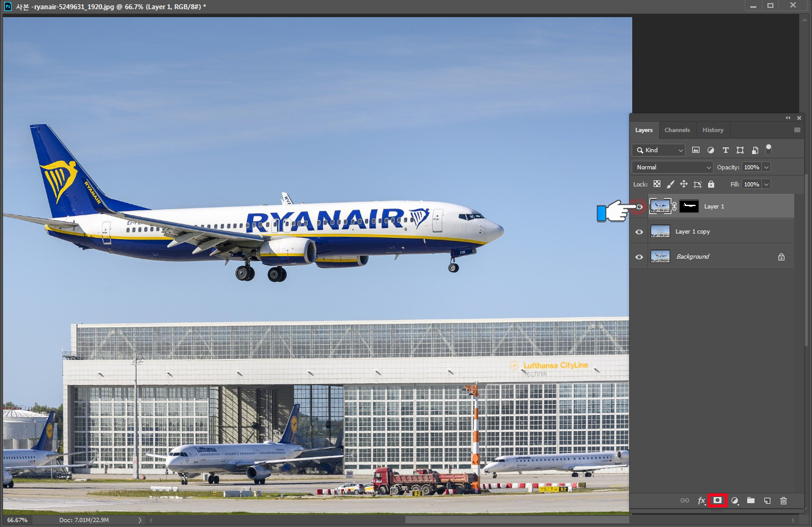Screen dimensions: 812x527
Task: Lock all layer attributes
Action: click(711, 184)
